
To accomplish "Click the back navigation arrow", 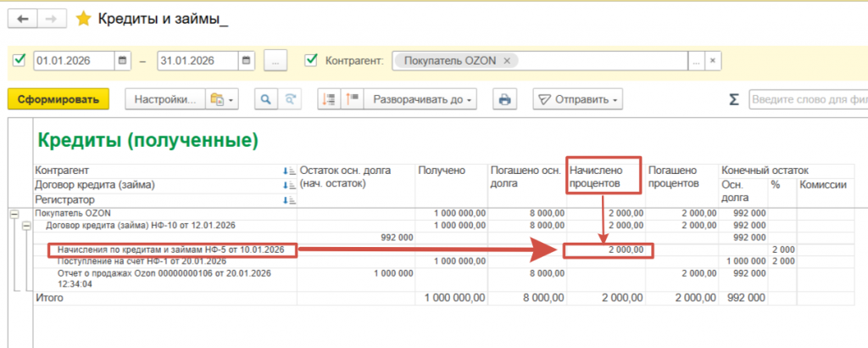I will coord(22,18).
